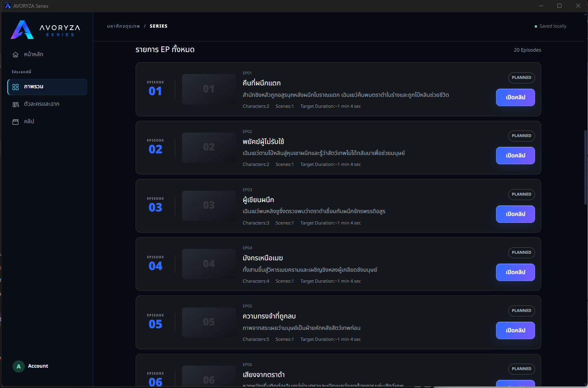Click the AVORYZA title bar app icon
The height and width of the screenshot is (388, 588).
point(8,6)
